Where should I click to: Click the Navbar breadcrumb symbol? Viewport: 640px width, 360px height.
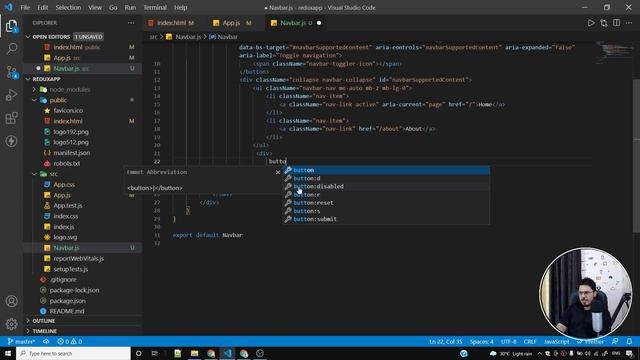pos(223,37)
